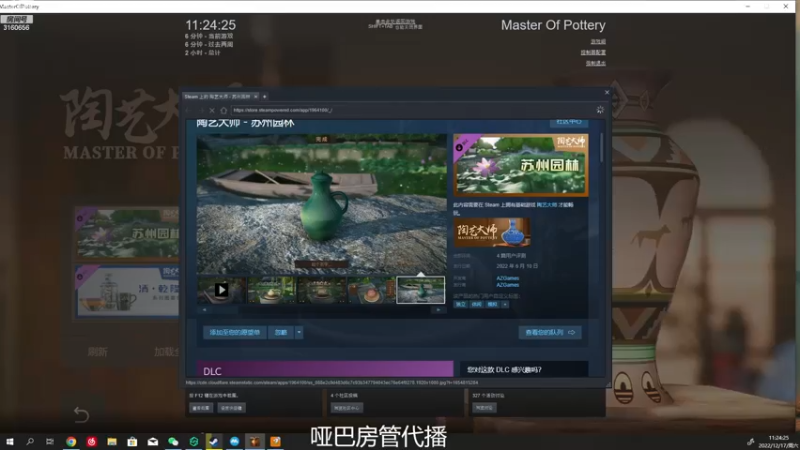
Task: Click the main green jug screenshot
Action: [x=321, y=204]
